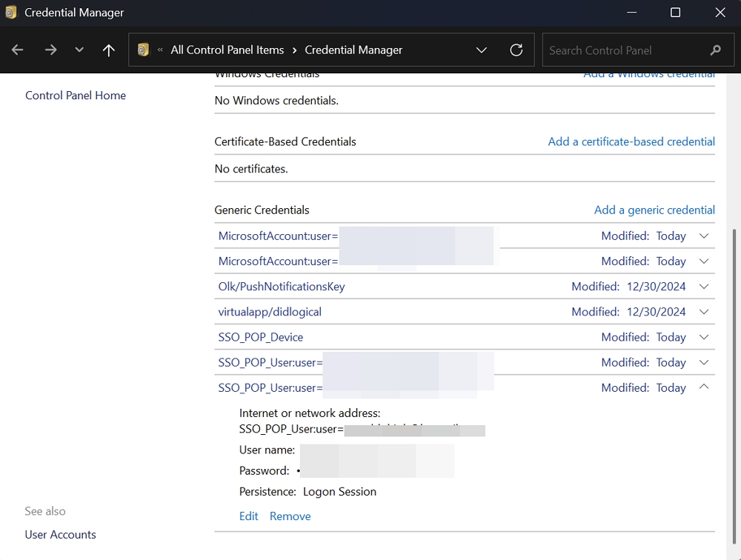Image resolution: width=741 pixels, height=560 pixels.
Task: Click the Generic Credentials heading
Action: (x=262, y=210)
